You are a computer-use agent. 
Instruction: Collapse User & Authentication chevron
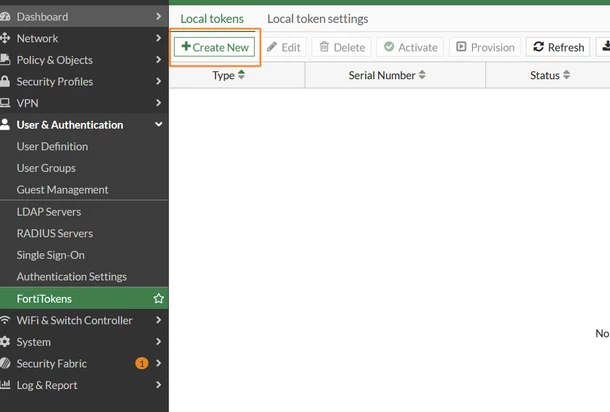point(159,124)
